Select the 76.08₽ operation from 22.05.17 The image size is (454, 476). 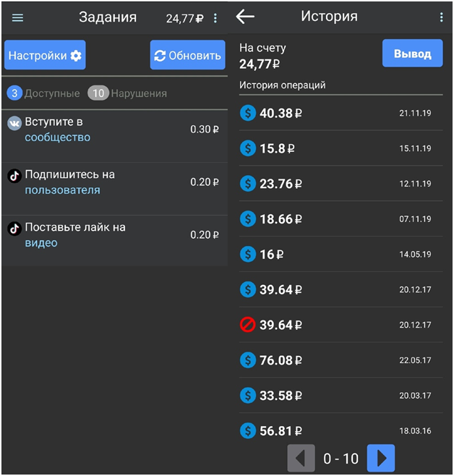[x=341, y=360]
